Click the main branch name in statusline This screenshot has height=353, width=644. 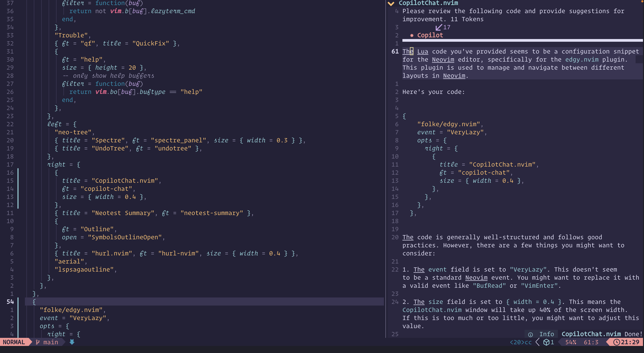[x=50, y=342]
